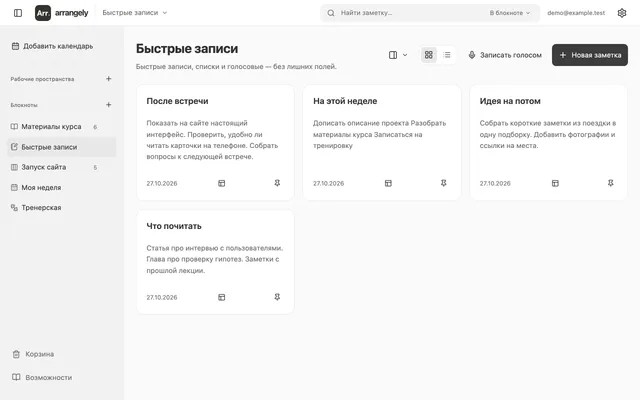This screenshot has width=640, height=400.
Task: Pin the После встречи note
Action: [277, 183]
